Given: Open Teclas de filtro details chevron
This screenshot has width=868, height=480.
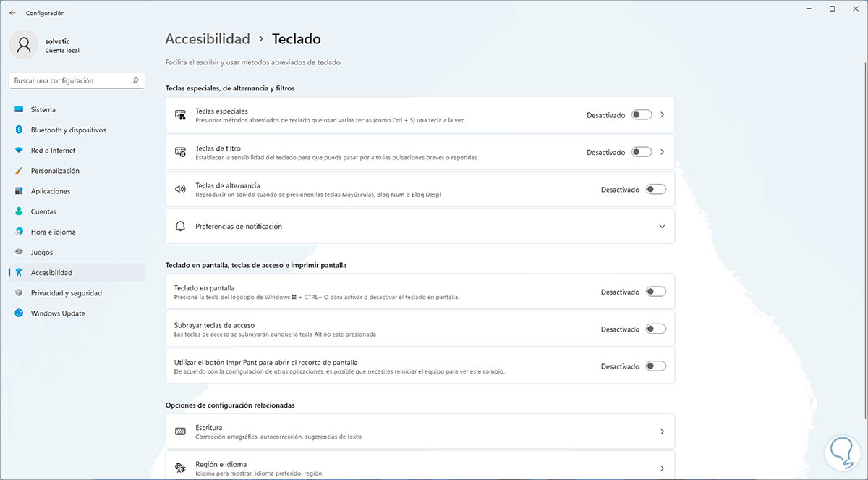Looking at the screenshot, I should coord(662,152).
